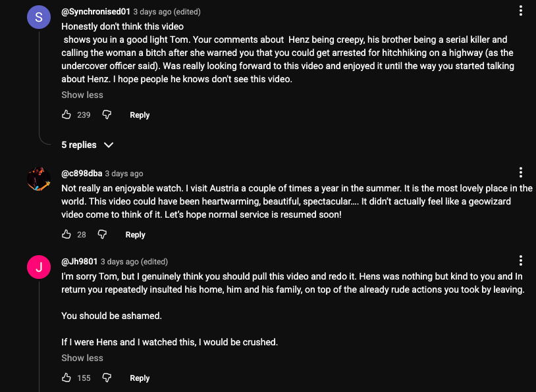Open options menu for @Synchronised01 comment
The height and width of the screenshot is (392, 536).
521,11
